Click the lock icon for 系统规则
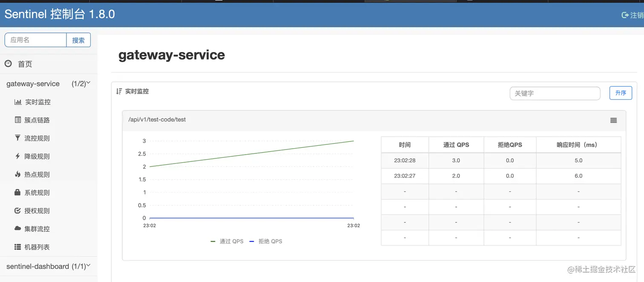 [x=17, y=193]
